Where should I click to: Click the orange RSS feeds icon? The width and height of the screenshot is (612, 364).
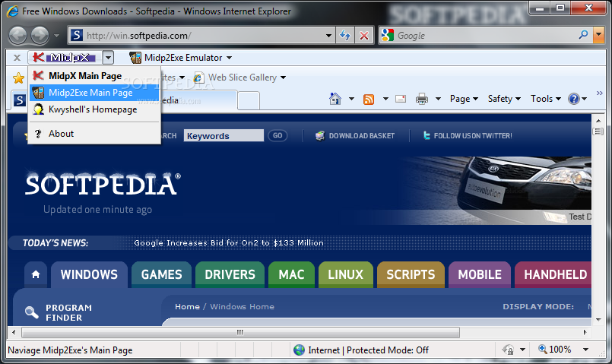click(369, 99)
